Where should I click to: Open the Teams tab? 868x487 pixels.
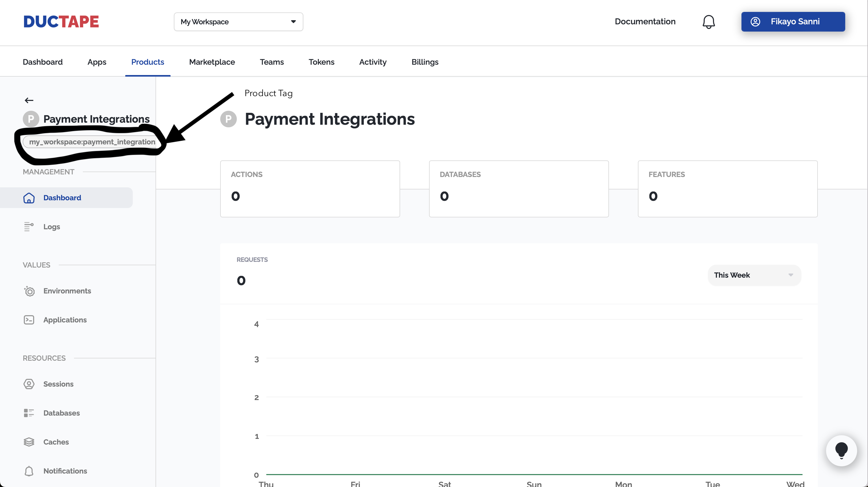click(271, 62)
